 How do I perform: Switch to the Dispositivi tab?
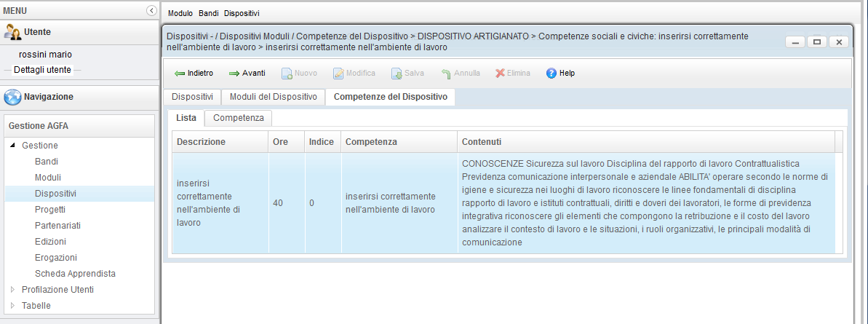(192, 97)
